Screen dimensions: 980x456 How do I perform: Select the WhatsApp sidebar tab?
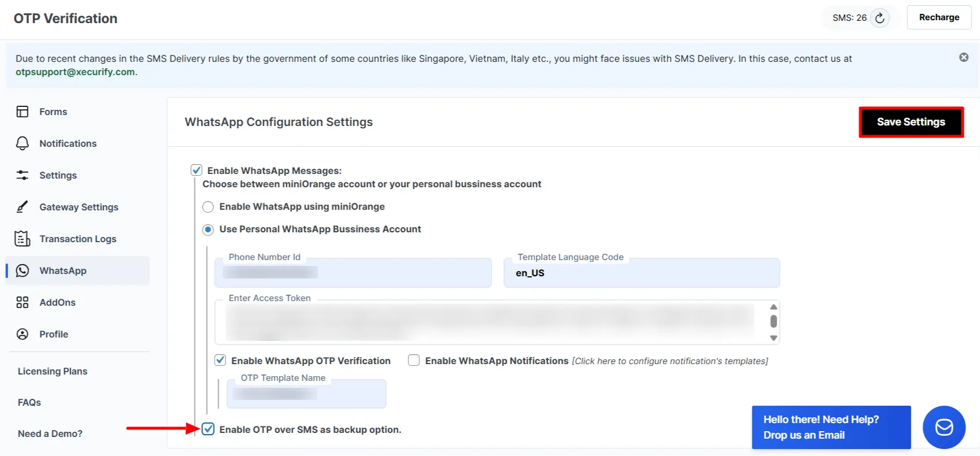(77, 270)
